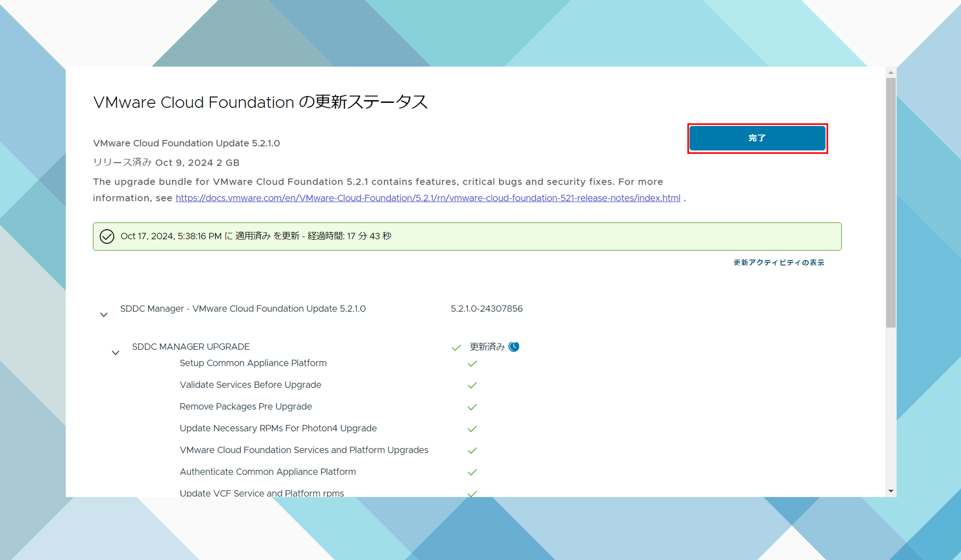
Task: Collapse the SDDC Manager update 5.2.1.0 row
Action: pos(104,315)
